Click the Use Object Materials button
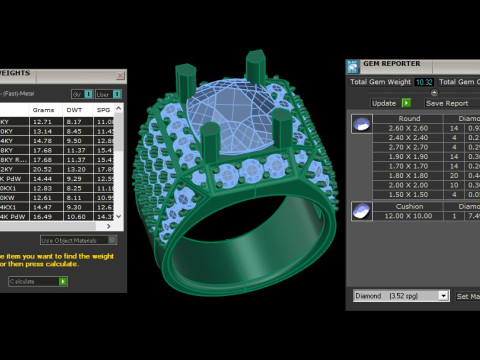Viewport: 480px width, 360px height. pyautogui.click(x=78, y=240)
